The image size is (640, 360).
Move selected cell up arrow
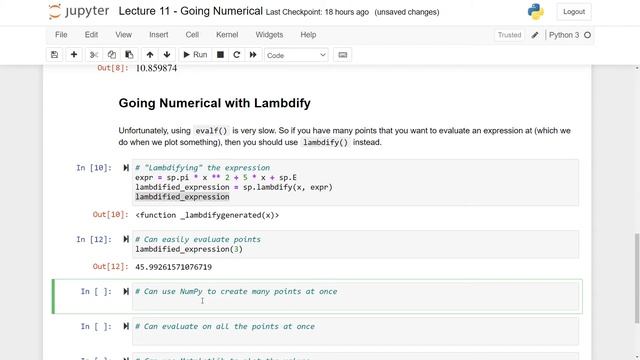(x=150, y=55)
